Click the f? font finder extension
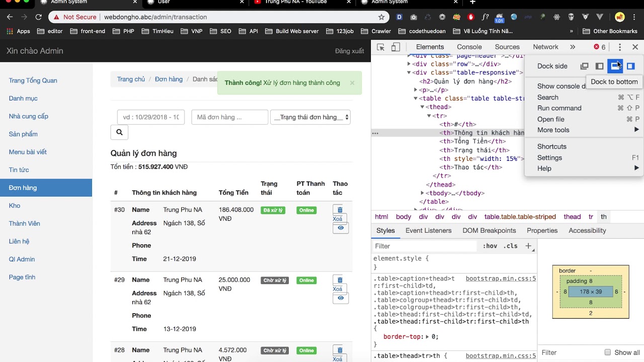644x362 pixels. pyautogui.click(x=485, y=17)
